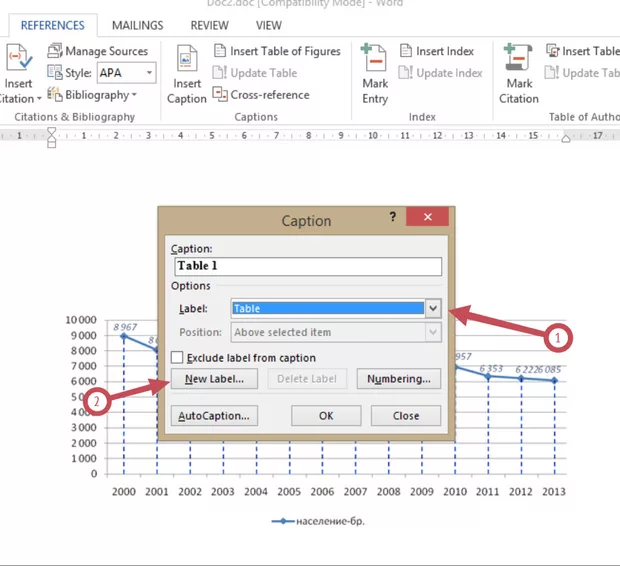The image size is (620, 566).
Task: Expand the Label dropdown arrow
Action: [x=433, y=309]
